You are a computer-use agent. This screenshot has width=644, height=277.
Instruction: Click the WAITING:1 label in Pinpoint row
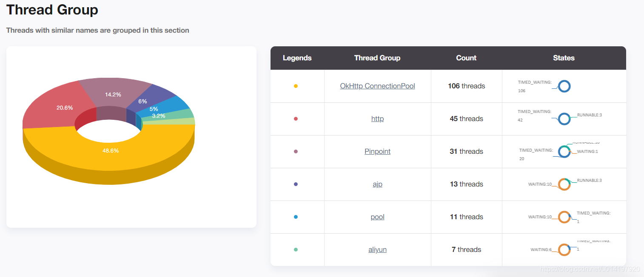pos(587,151)
